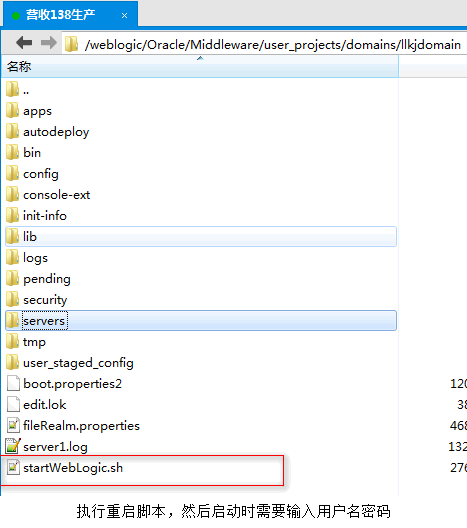Select the 'boot.properties2' file name
The width and height of the screenshot is (467, 528).
pyautogui.click(x=72, y=384)
